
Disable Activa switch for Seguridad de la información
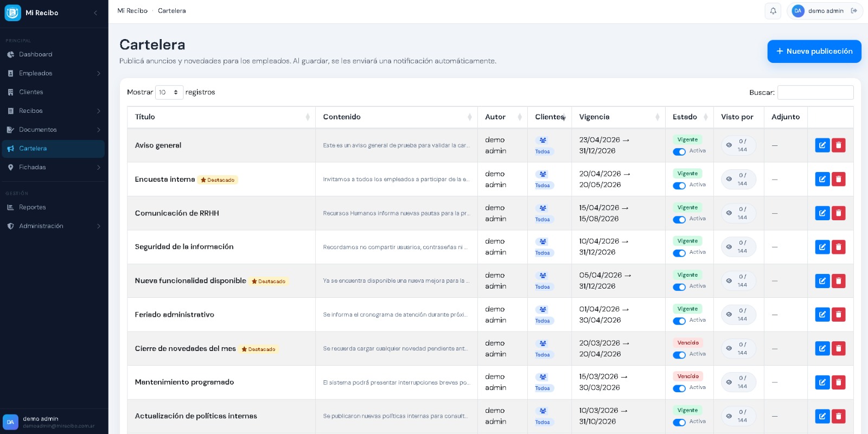(679, 253)
